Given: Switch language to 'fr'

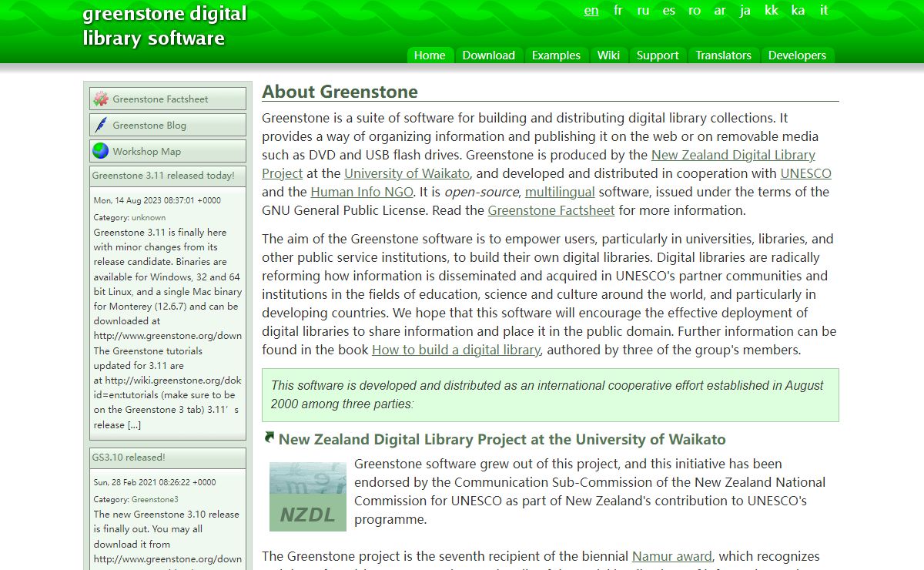Looking at the screenshot, I should 618,10.
